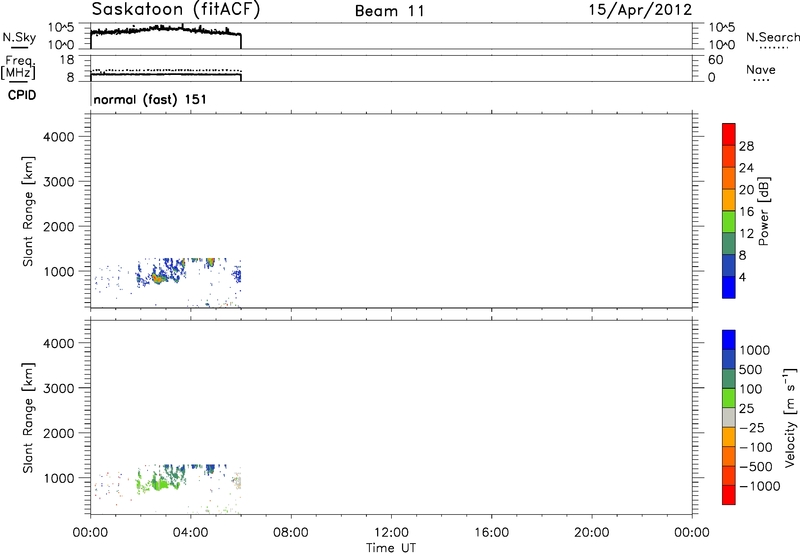This screenshot has width=800, height=554.
Task: Click the Nave legend label
Action: pyautogui.click(x=761, y=70)
